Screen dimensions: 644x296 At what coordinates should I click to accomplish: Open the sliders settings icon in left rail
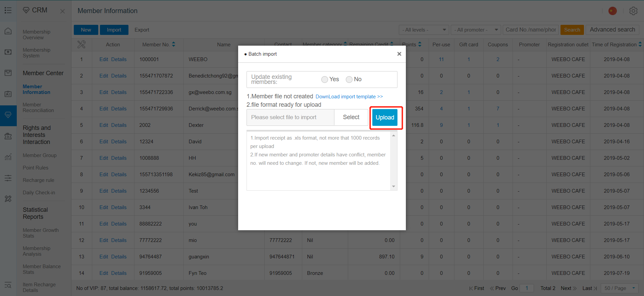[8, 178]
